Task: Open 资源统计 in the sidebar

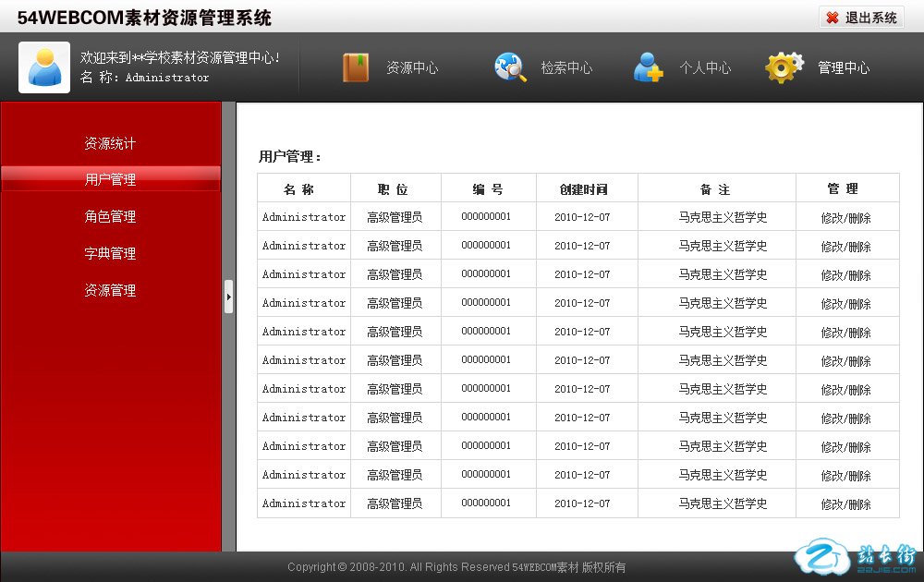Action: click(x=110, y=143)
